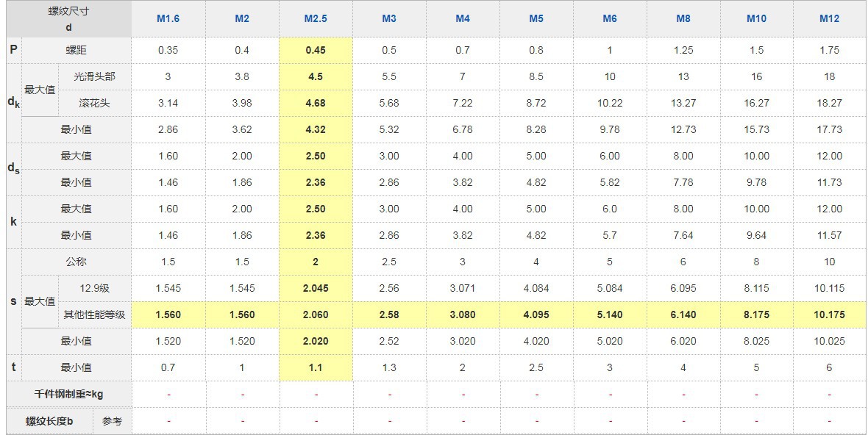The image size is (868, 435).
Task: Select value 0.7 in t 最小值 row
Action: 168,367
